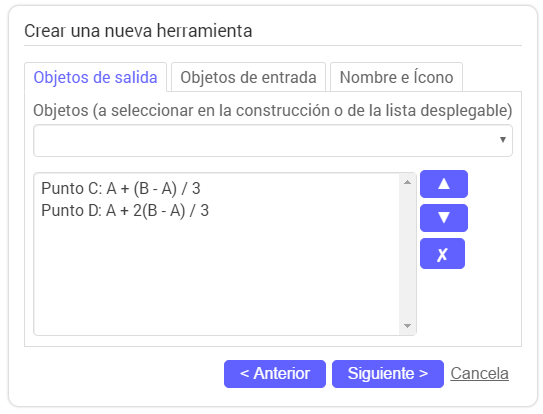Viewport: 543px width, 414px height.
Task: Click the output list's scrollbar track
Action: (x=408, y=254)
